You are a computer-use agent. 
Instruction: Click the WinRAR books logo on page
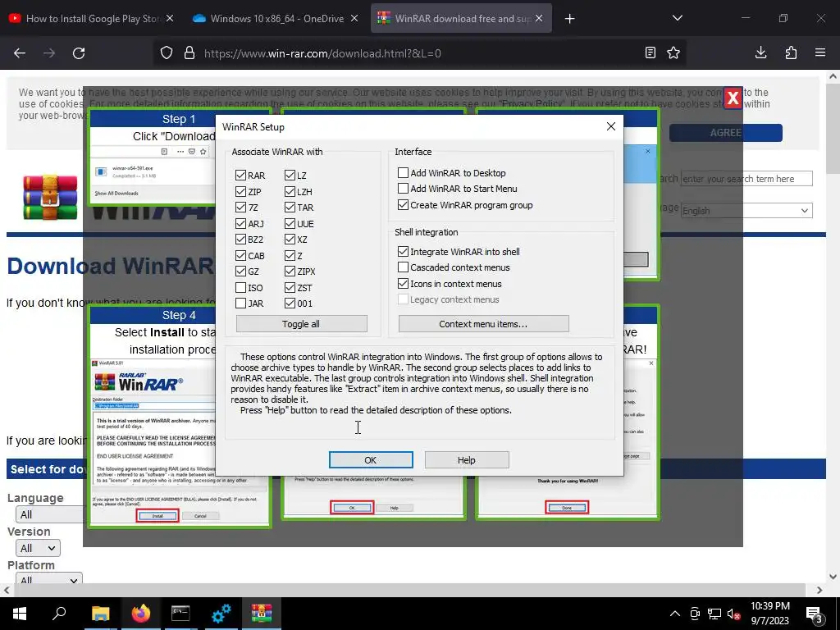click(x=50, y=197)
